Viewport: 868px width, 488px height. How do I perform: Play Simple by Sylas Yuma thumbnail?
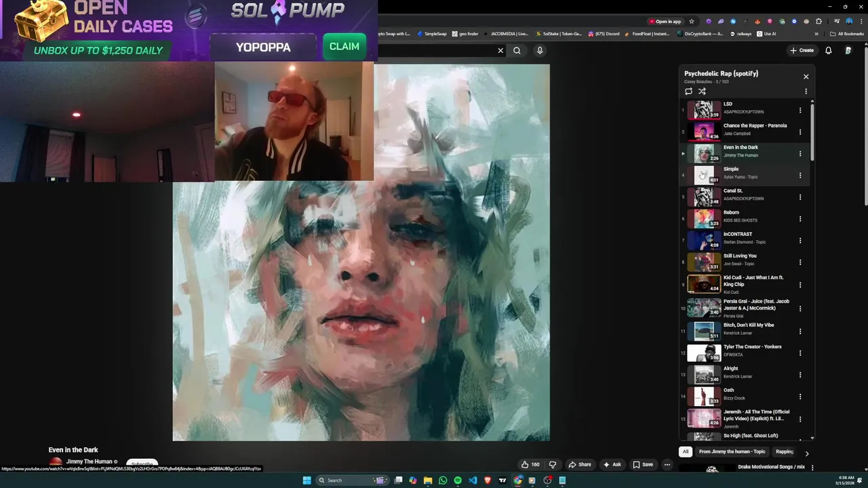tap(704, 175)
